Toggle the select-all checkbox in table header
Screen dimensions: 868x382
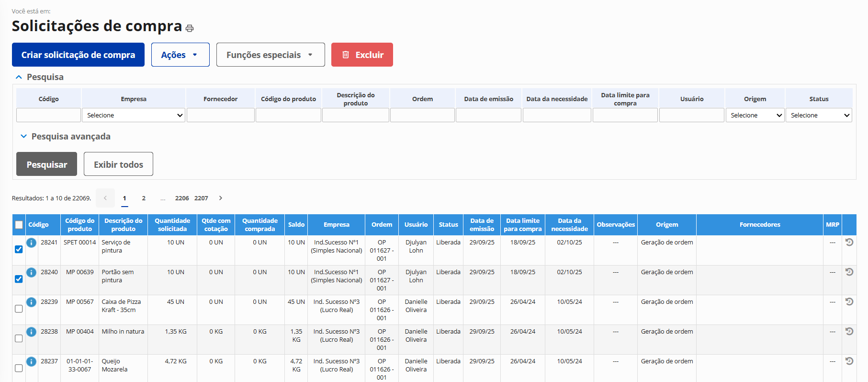19,225
